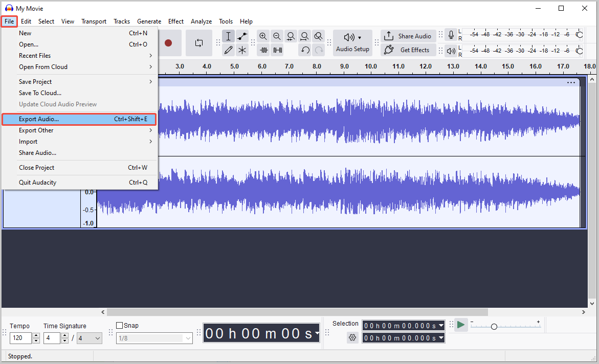Open the Effect menu
This screenshot has width=599, height=364.
tap(176, 21)
